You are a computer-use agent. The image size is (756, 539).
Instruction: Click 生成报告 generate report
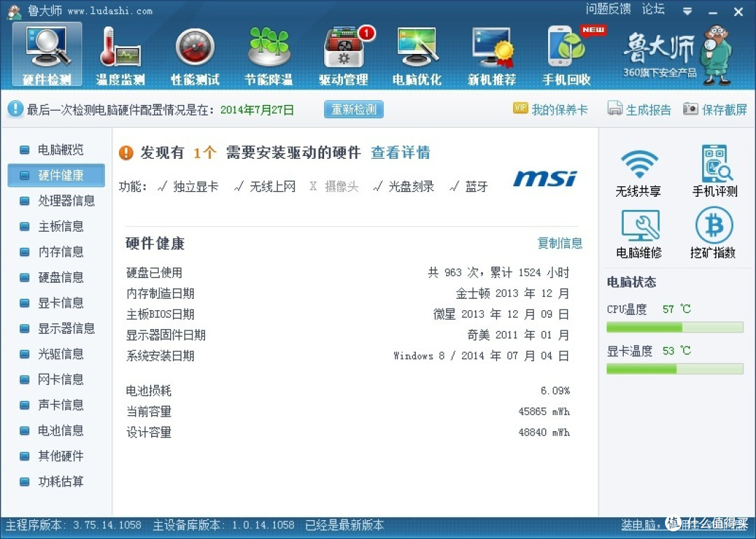click(x=639, y=109)
